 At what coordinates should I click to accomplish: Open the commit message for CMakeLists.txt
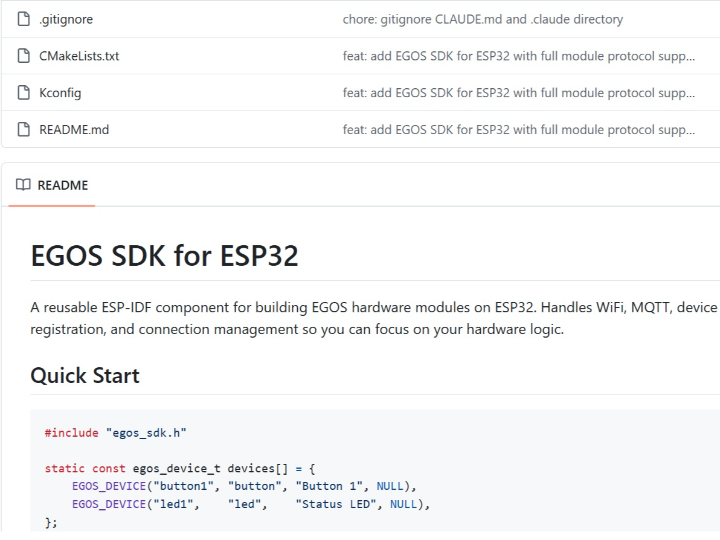click(518, 56)
